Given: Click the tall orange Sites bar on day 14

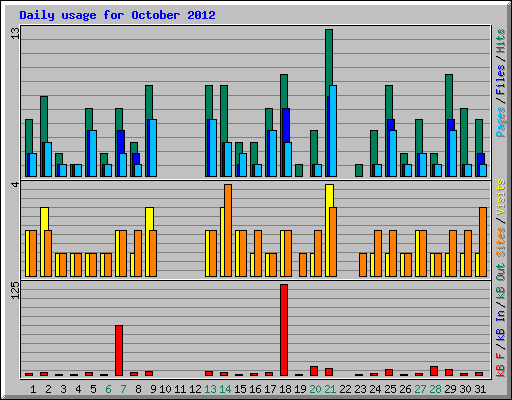Looking at the screenshot, I should coord(228,230).
